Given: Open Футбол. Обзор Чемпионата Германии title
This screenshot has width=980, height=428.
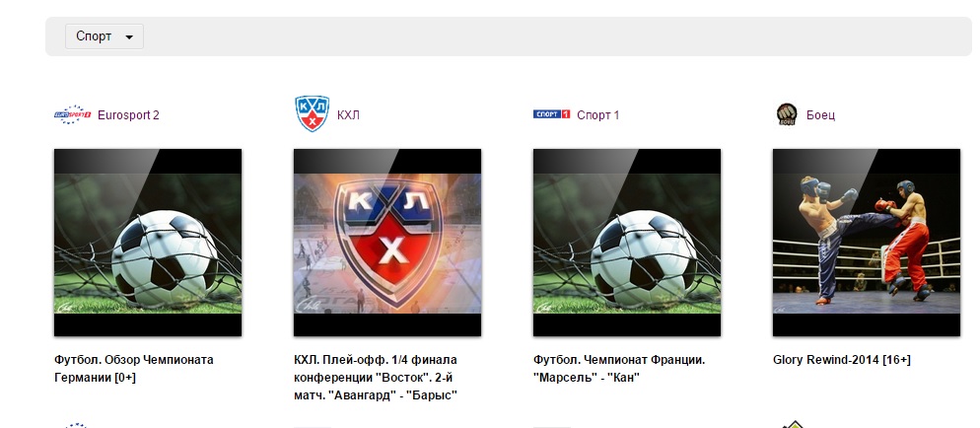Looking at the screenshot, I should [134, 369].
